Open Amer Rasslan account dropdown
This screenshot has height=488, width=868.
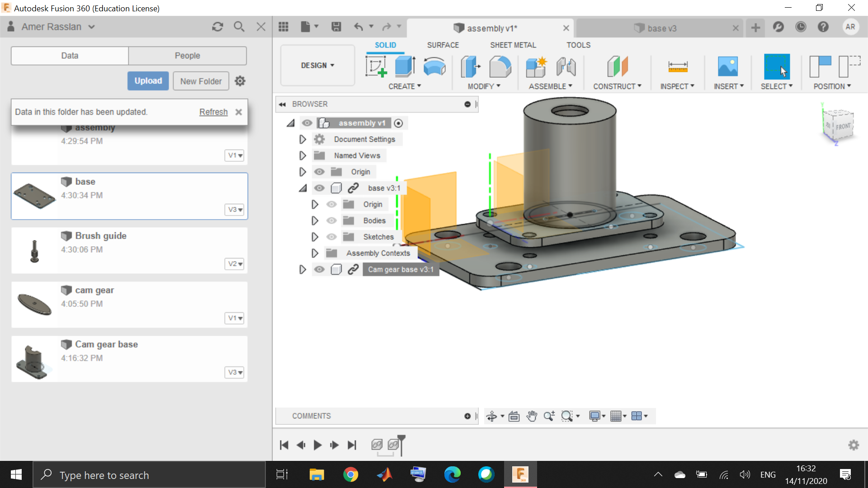pyautogui.click(x=59, y=27)
